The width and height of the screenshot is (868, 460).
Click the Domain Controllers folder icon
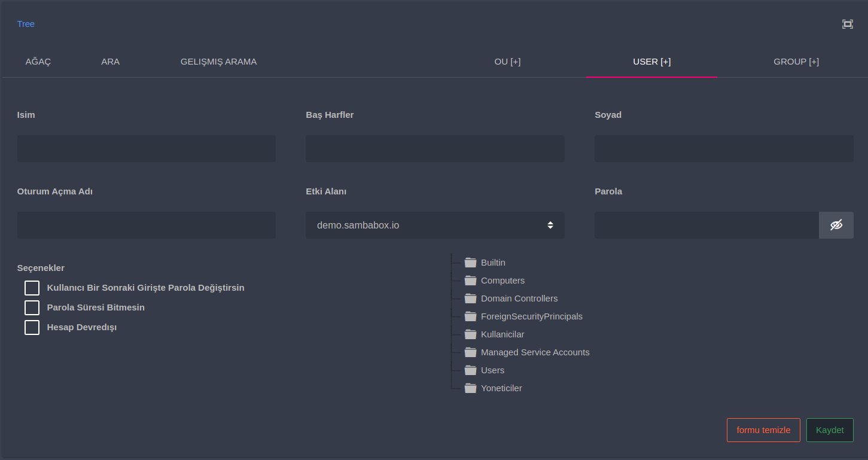click(x=470, y=298)
